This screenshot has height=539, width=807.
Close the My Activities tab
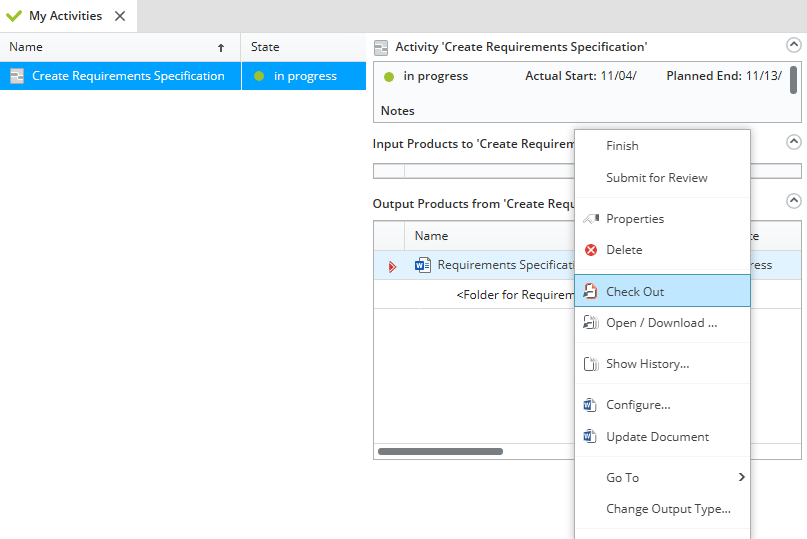point(120,16)
